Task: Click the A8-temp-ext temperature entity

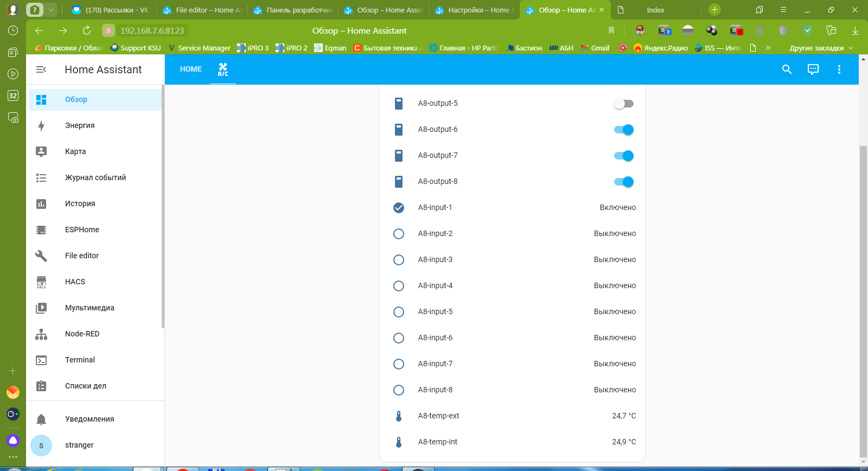Action: [438, 416]
